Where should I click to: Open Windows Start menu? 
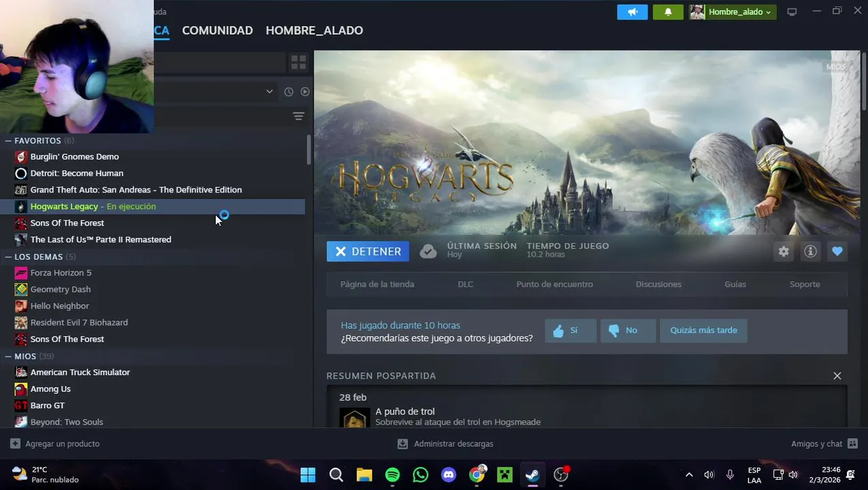[x=308, y=474]
